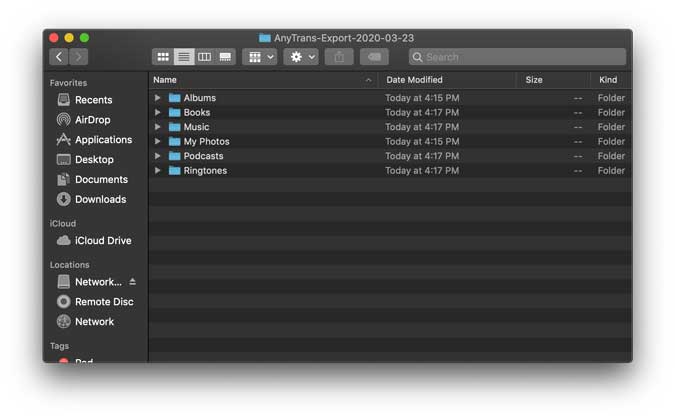Image resolution: width=675 pixels, height=419 pixels.
Task: Switch to gallery view
Action: coord(225,57)
